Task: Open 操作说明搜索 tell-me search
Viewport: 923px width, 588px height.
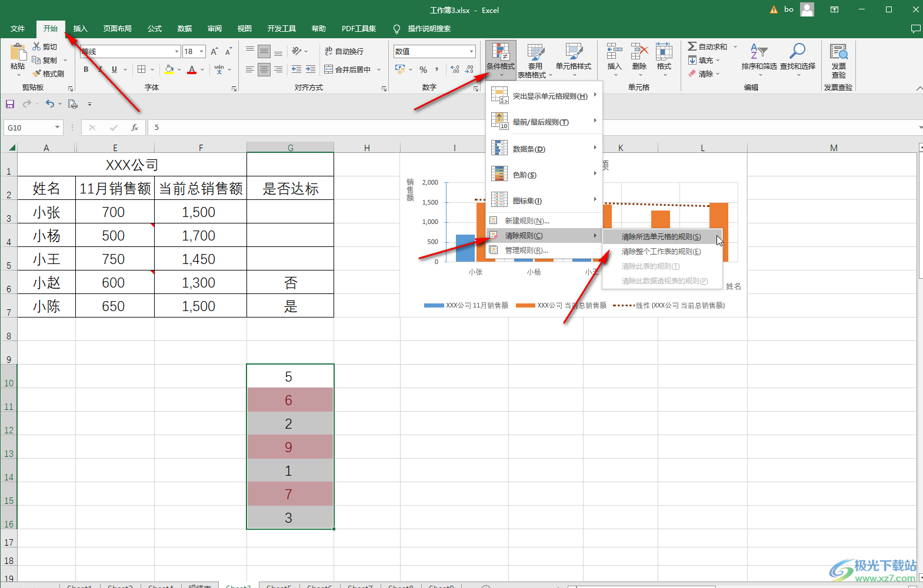Action: (x=422, y=29)
